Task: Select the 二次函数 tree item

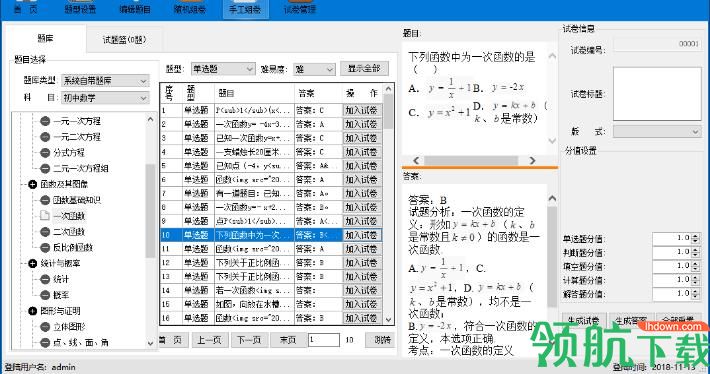Action: (69, 232)
